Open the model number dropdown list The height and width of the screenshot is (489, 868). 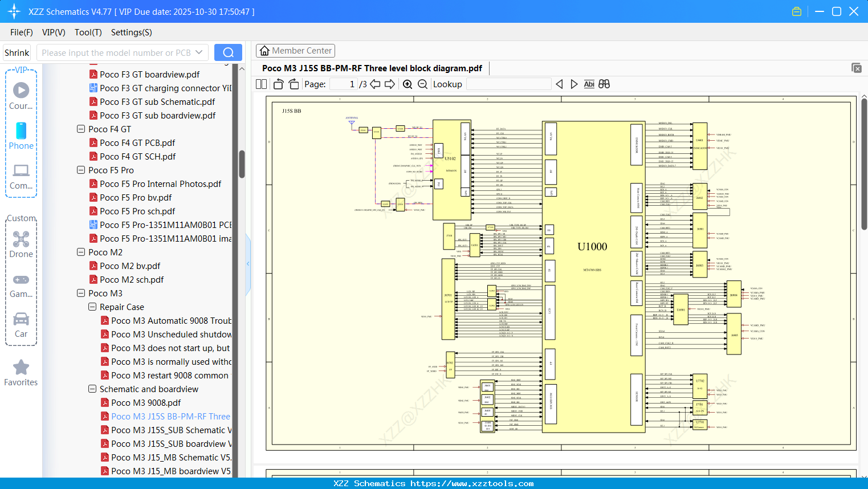[x=198, y=52]
